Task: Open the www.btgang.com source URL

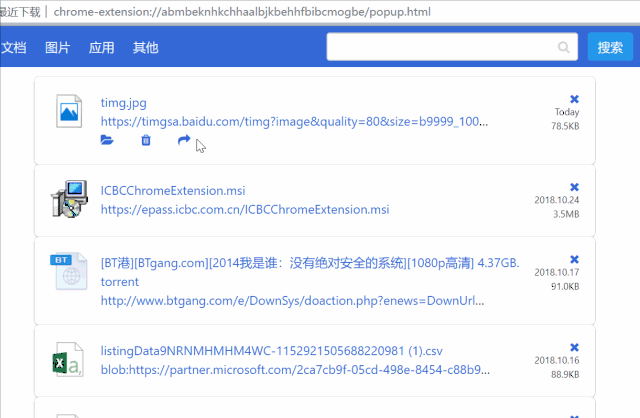Action: pos(293,301)
